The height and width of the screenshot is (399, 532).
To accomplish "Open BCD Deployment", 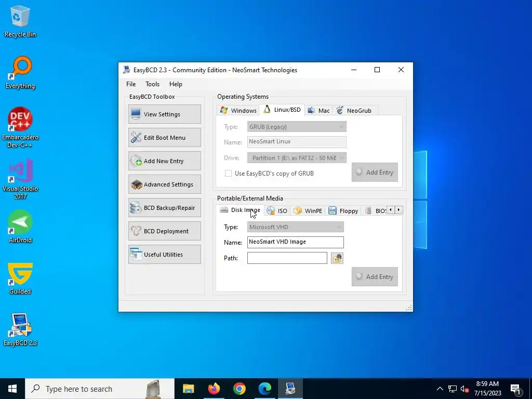I will 165,231.
